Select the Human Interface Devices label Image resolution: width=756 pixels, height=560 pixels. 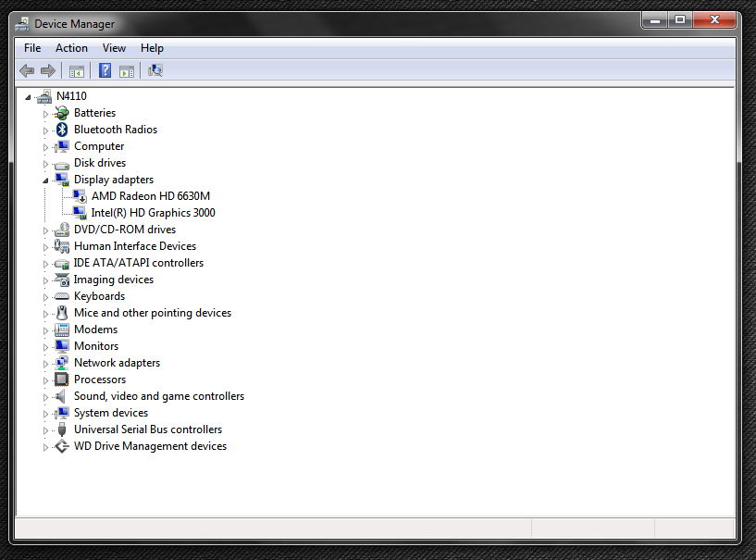(x=135, y=246)
